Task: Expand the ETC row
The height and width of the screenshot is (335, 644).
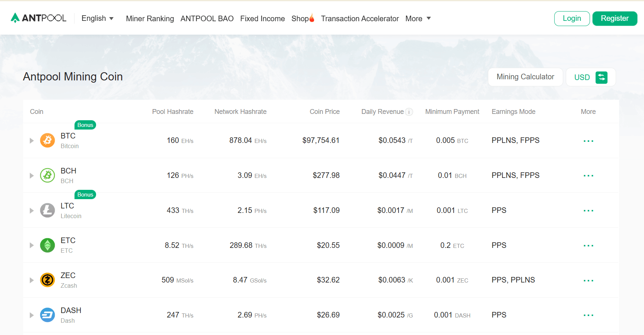Action: [32, 245]
